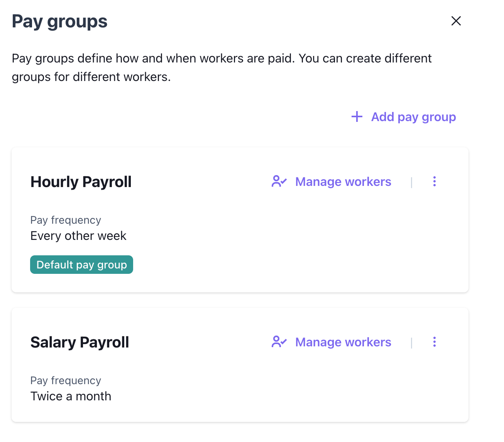Open the three-dot menu for Hourly Payroll
The width and height of the screenshot is (504, 442).
pyautogui.click(x=434, y=181)
